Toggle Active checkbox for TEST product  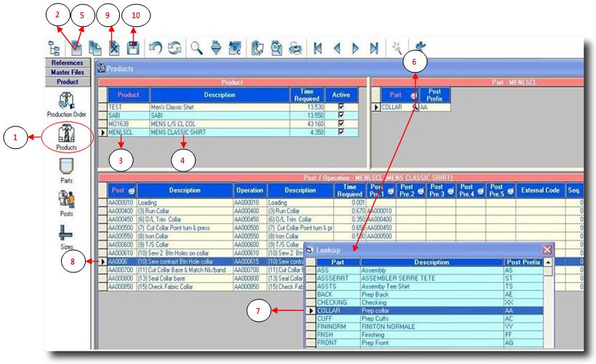(342, 106)
